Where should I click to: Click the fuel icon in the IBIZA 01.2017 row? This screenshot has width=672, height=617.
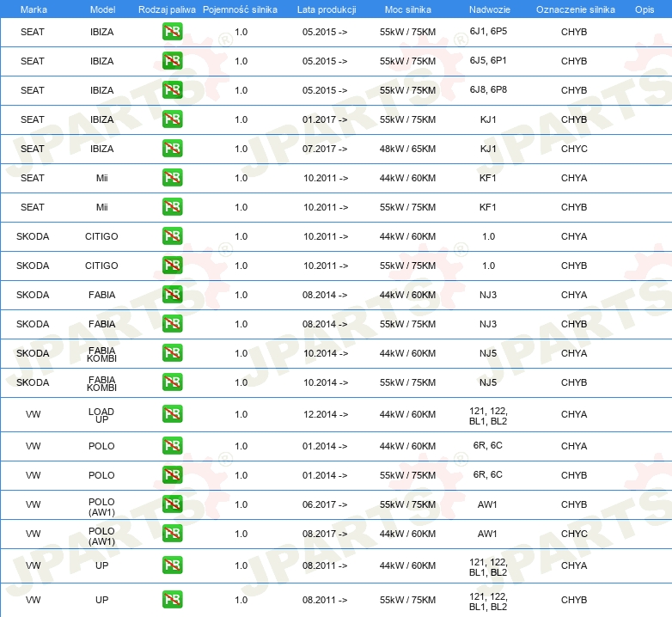click(172, 119)
